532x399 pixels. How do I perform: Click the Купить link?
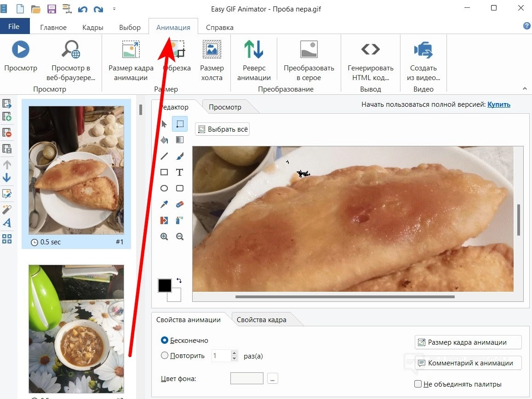tap(499, 104)
